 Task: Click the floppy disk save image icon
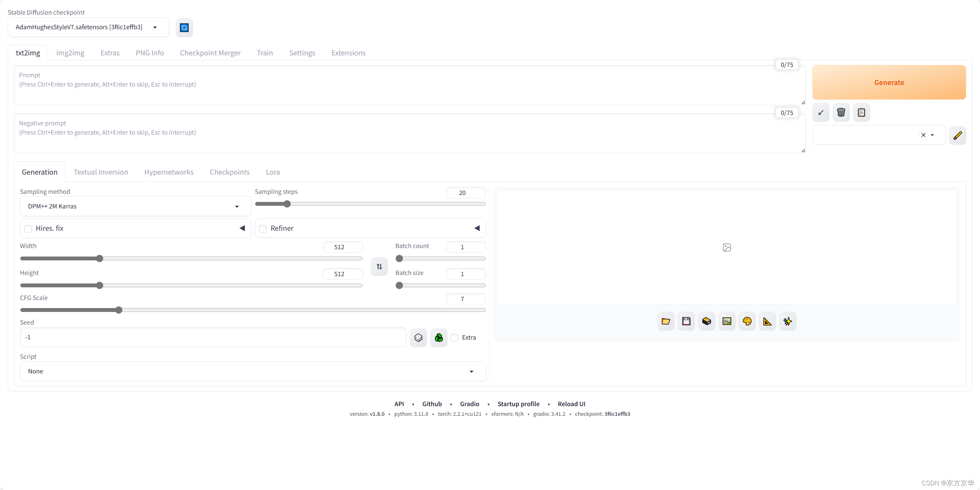[x=686, y=321]
